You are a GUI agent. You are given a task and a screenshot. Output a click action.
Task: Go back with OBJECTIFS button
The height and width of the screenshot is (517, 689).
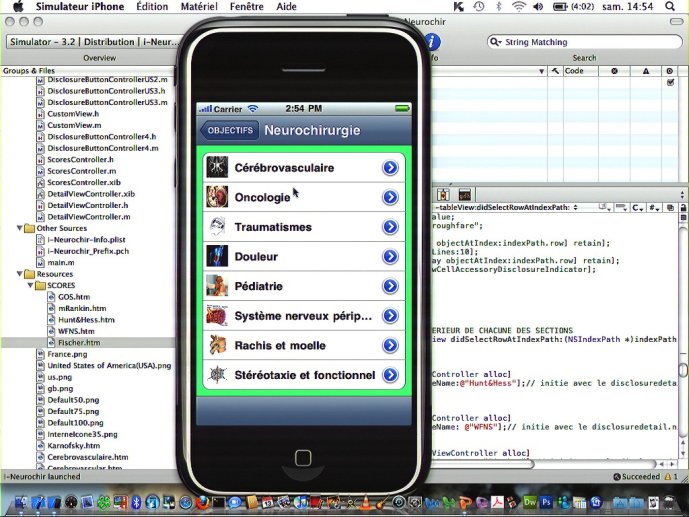click(x=229, y=130)
